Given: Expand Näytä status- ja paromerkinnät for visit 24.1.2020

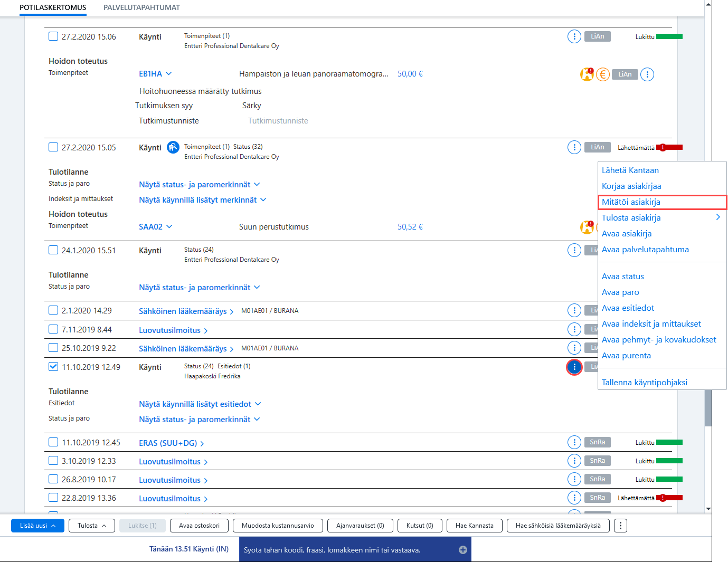Looking at the screenshot, I should (200, 288).
